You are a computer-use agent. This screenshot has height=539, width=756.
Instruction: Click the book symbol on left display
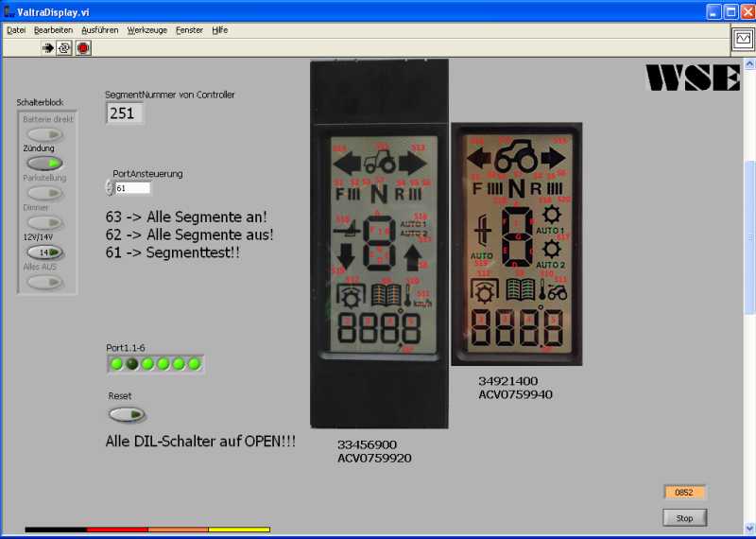coord(387,295)
